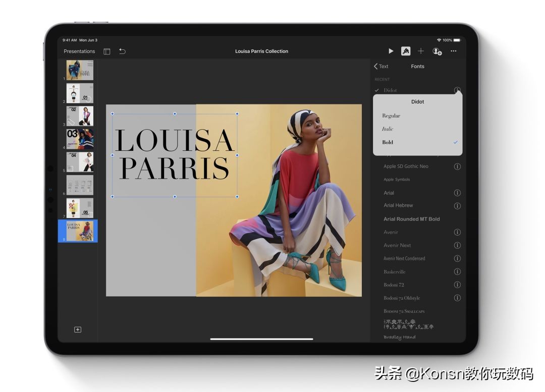Select Arial Rounded MT Bold font
The height and width of the screenshot is (392, 545).
(x=412, y=219)
